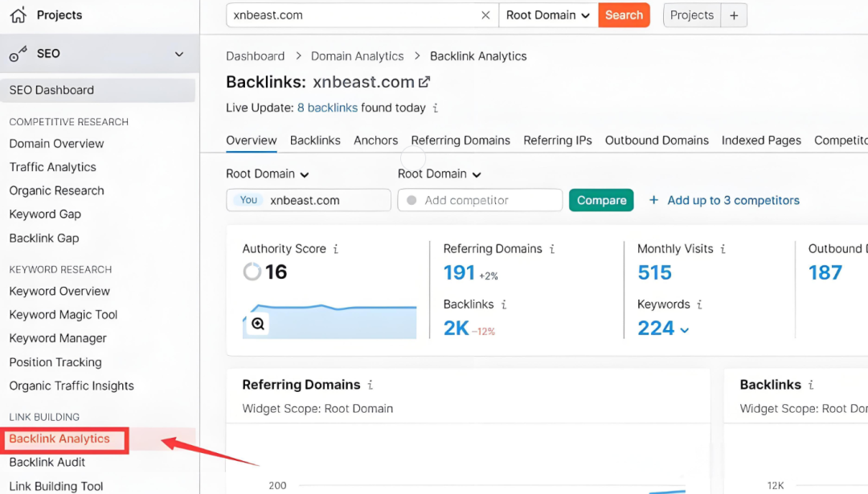Click the Authority Score info icon
Image resolution: width=868 pixels, height=494 pixels.
[335, 249]
